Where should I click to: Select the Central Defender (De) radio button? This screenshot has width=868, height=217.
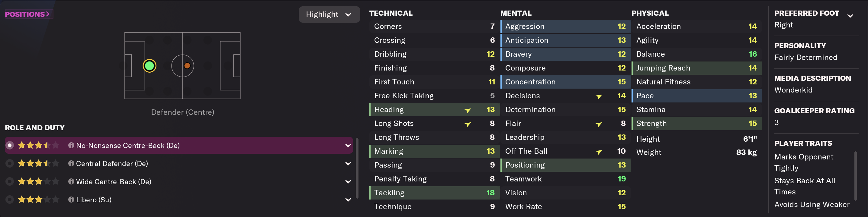coord(10,164)
